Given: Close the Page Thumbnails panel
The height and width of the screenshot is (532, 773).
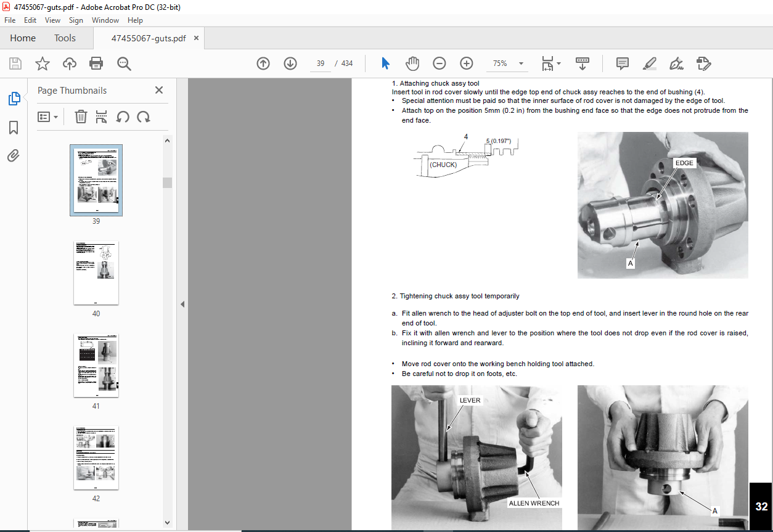Looking at the screenshot, I should [159, 90].
